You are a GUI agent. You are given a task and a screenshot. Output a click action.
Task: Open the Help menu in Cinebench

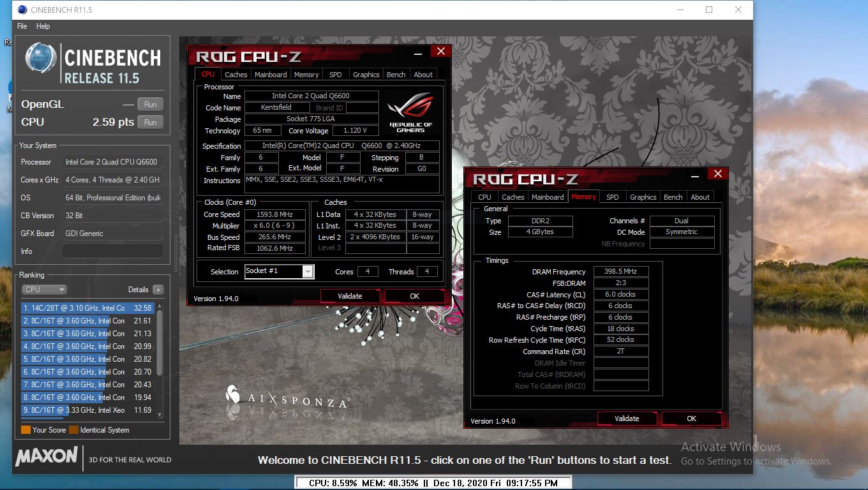(x=43, y=26)
